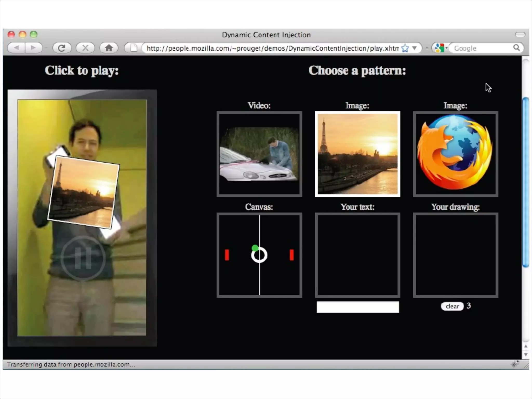Choose the Canvas pong pattern

[259, 255]
